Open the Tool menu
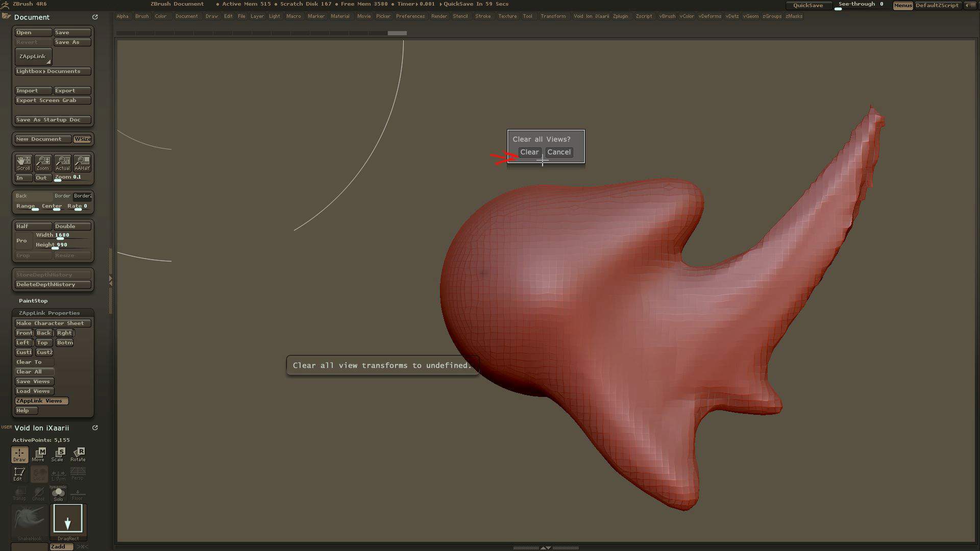 coord(527,16)
